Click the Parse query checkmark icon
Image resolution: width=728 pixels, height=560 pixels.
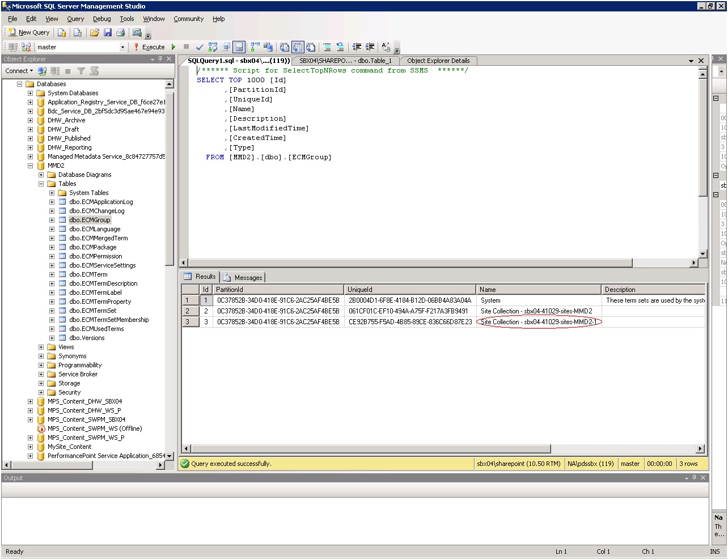point(200,46)
